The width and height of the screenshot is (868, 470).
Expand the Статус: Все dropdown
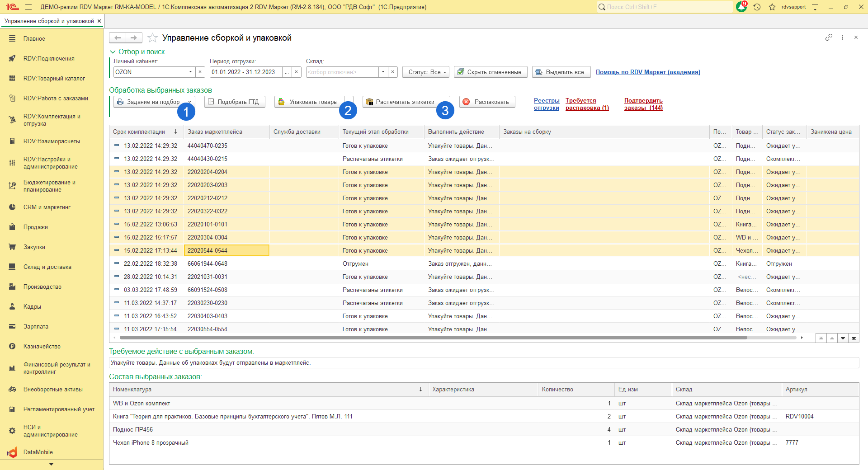(425, 72)
